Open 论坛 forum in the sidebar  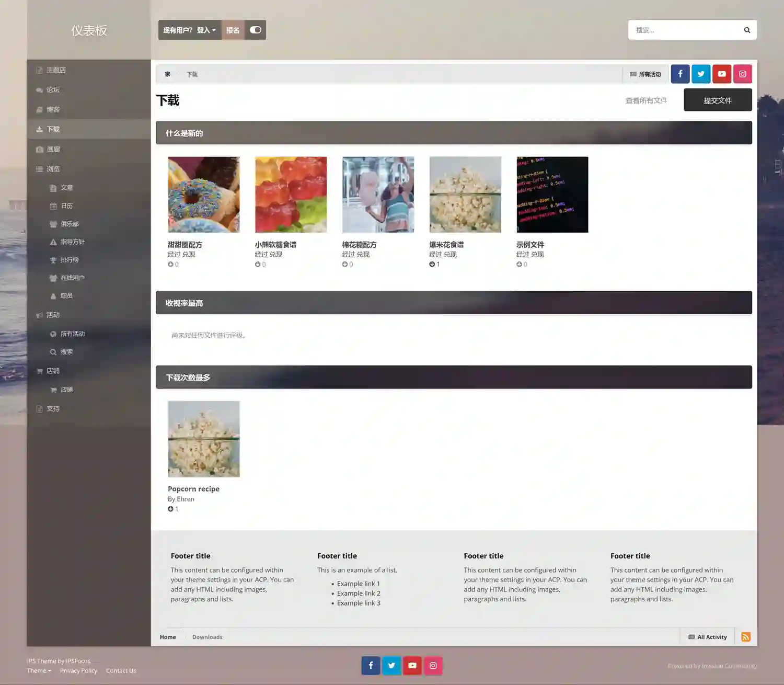(x=89, y=90)
